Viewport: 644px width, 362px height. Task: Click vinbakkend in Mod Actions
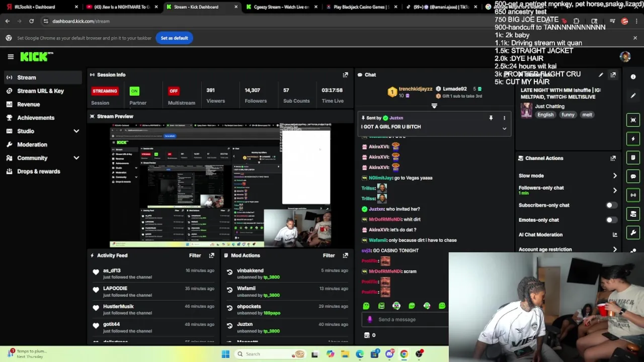point(250,270)
